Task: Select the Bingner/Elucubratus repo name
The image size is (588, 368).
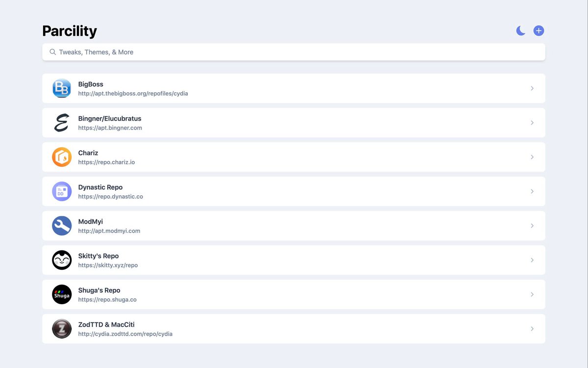Action: point(110,118)
